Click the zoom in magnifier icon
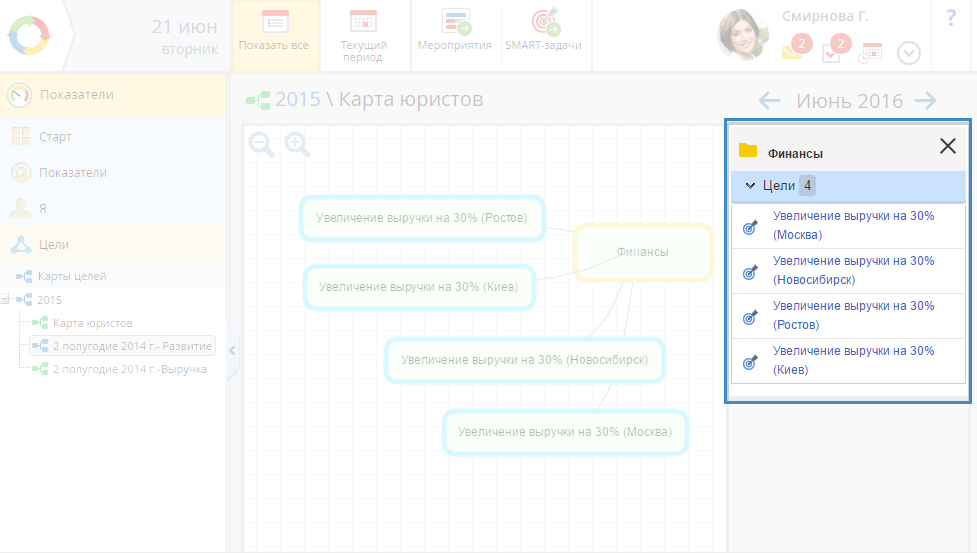The height and width of the screenshot is (553, 977). [297, 145]
